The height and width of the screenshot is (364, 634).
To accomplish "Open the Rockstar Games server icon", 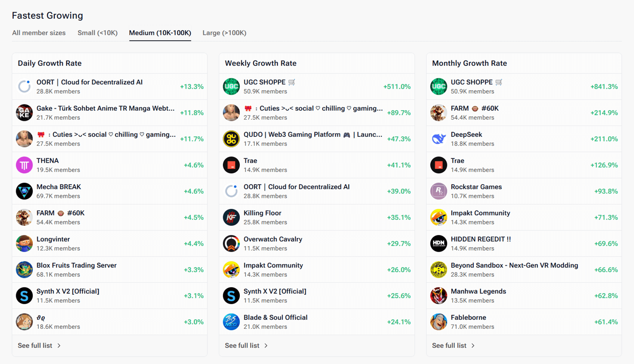I will [x=439, y=191].
